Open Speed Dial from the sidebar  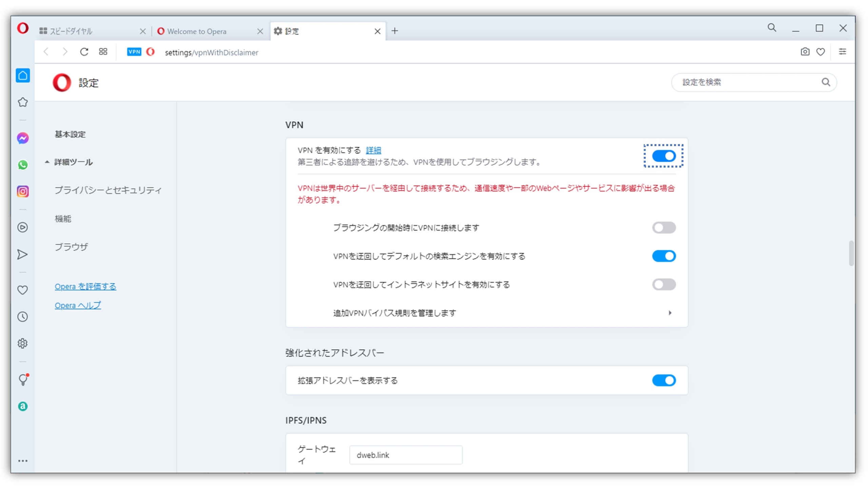(22, 75)
